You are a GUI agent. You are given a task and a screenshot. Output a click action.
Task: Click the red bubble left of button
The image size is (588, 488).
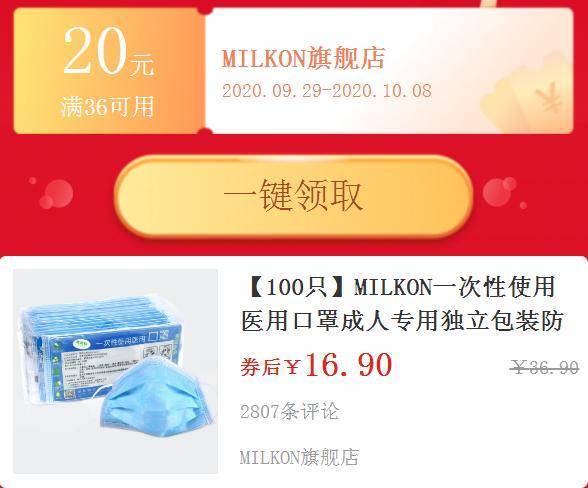(57, 194)
